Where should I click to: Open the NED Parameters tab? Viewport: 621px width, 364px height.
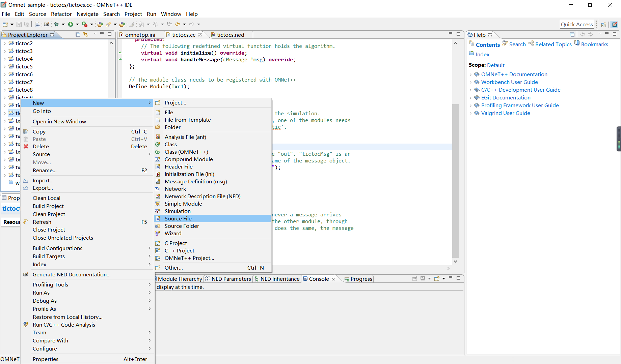[228, 279]
